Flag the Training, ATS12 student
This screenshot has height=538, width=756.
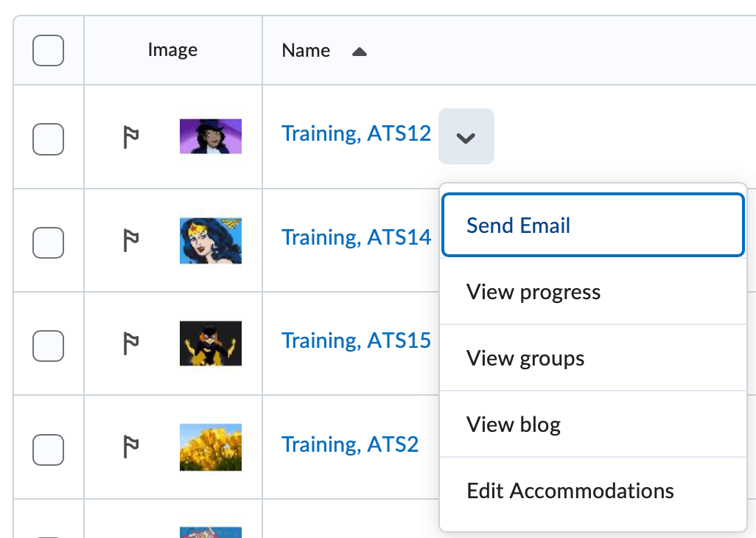click(133, 136)
